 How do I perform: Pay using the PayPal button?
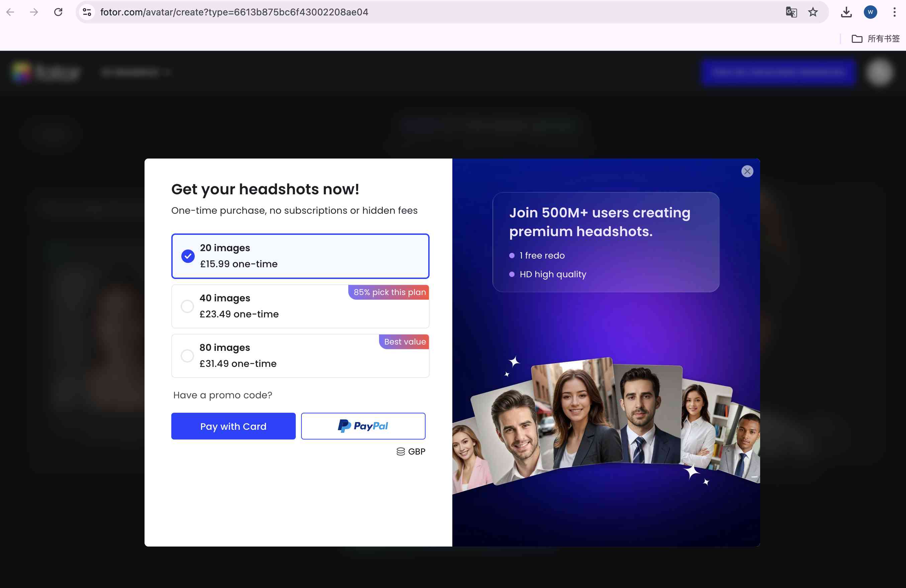pyautogui.click(x=363, y=426)
